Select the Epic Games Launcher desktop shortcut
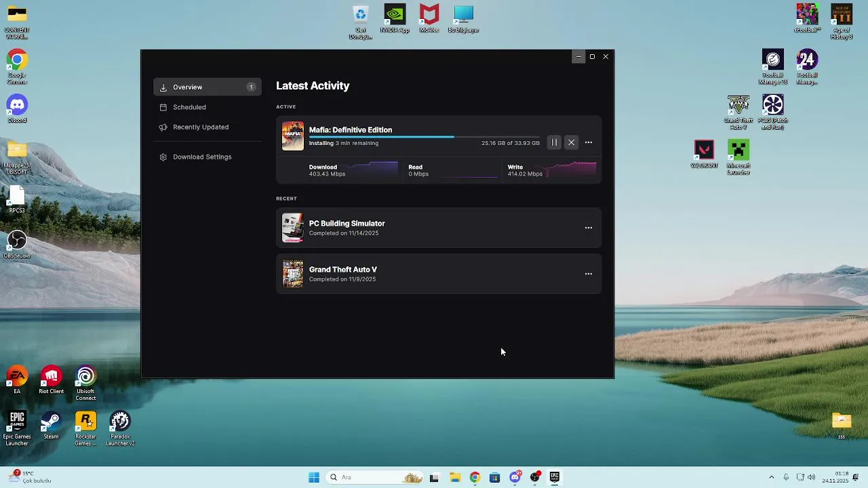868x488 pixels. point(17,428)
